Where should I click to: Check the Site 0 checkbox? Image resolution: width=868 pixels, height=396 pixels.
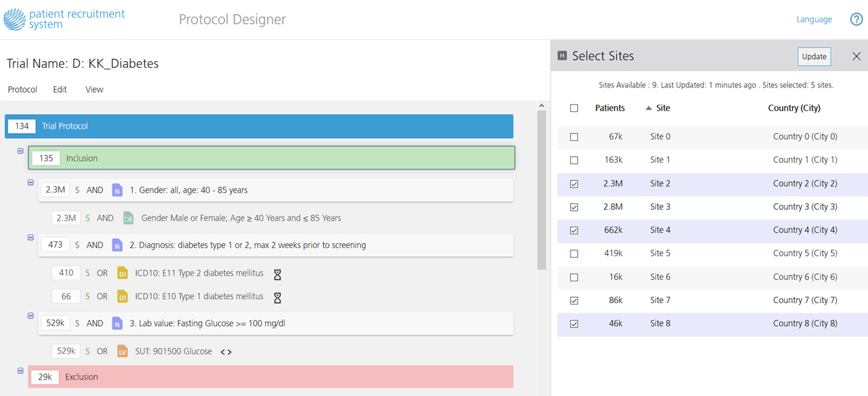pos(574,137)
